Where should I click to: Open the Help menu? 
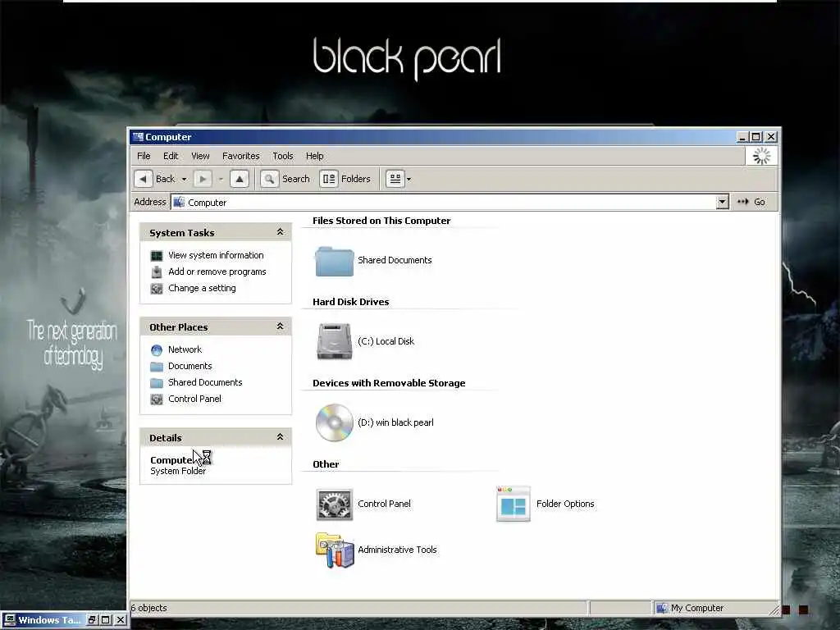[x=314, y=156]
